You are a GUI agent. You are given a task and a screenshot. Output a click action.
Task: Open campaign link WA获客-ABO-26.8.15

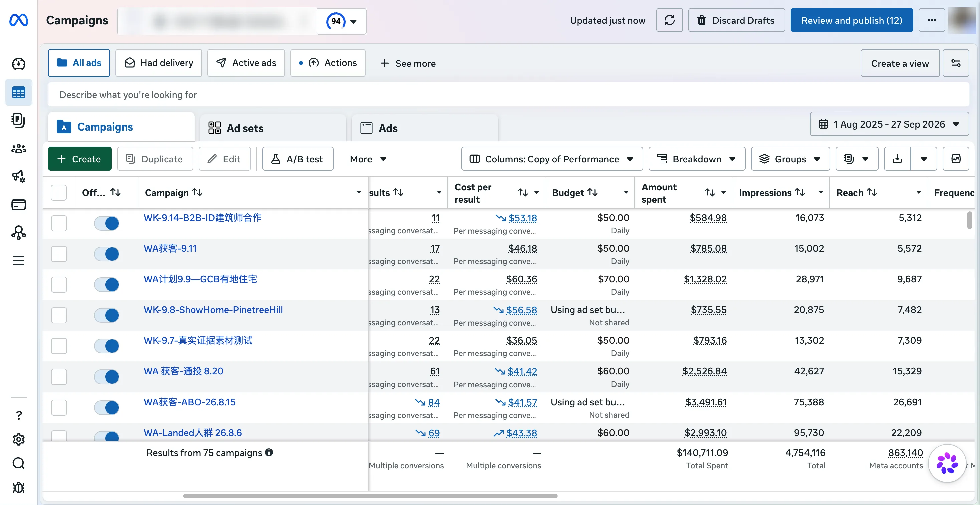click(190, 402)
